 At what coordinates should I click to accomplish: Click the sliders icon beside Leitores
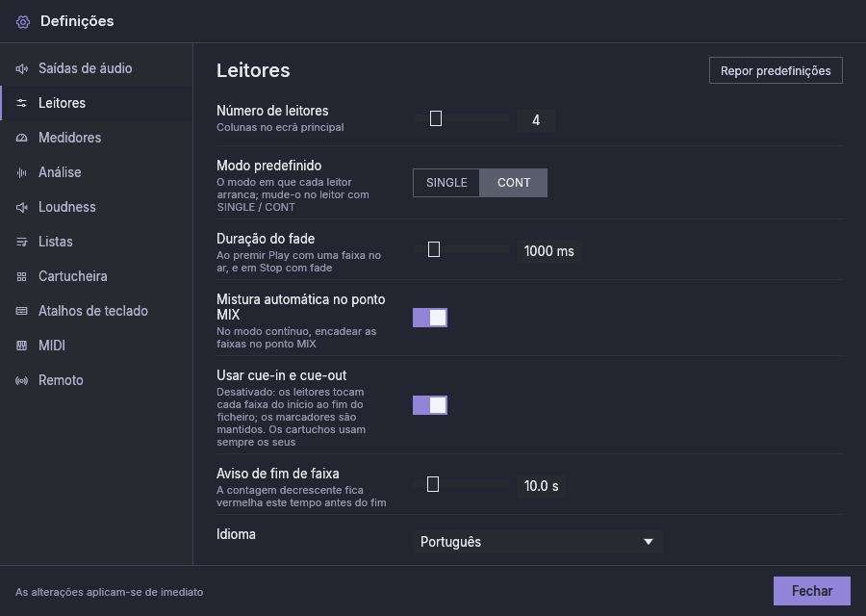pyautogui.click(x=21, y=103)
